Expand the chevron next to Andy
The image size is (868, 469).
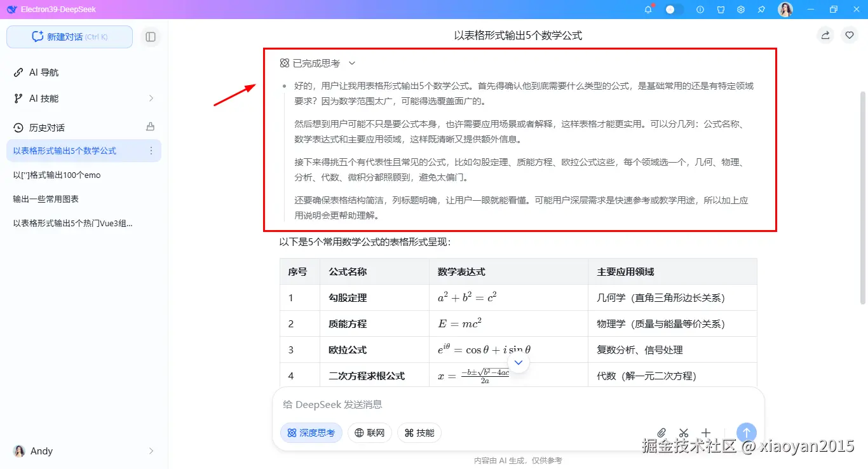click(x=151, y=451)
